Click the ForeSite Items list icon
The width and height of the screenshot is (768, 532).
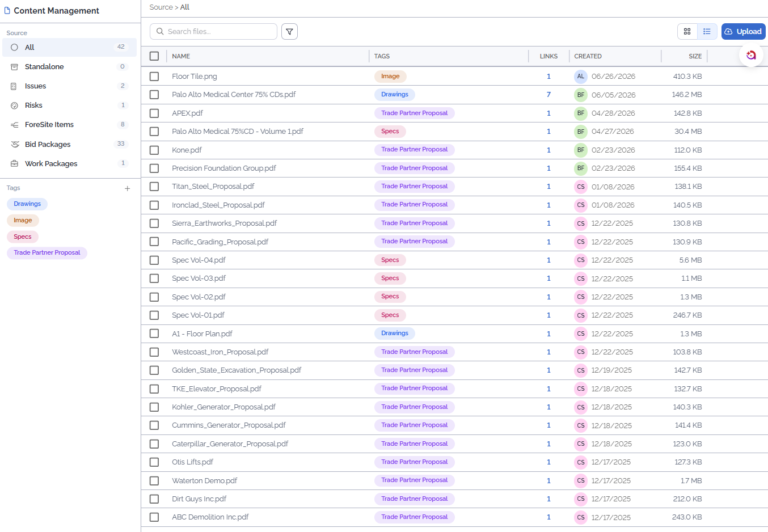14,125
